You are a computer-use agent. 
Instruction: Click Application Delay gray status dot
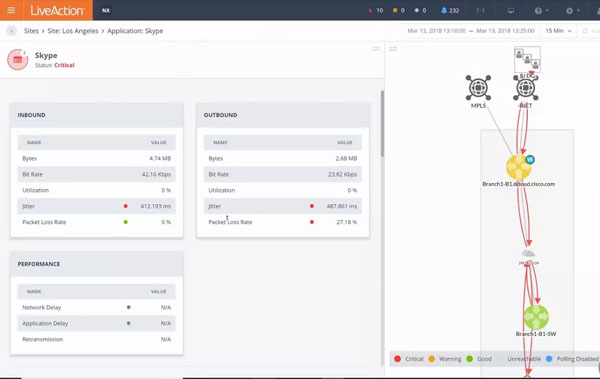(129, 323)
